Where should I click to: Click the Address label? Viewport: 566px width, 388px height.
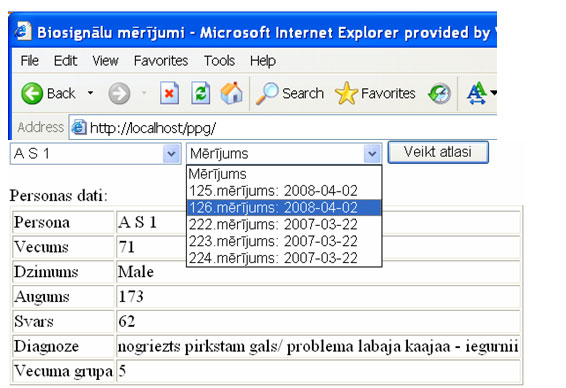coord(40,127)
